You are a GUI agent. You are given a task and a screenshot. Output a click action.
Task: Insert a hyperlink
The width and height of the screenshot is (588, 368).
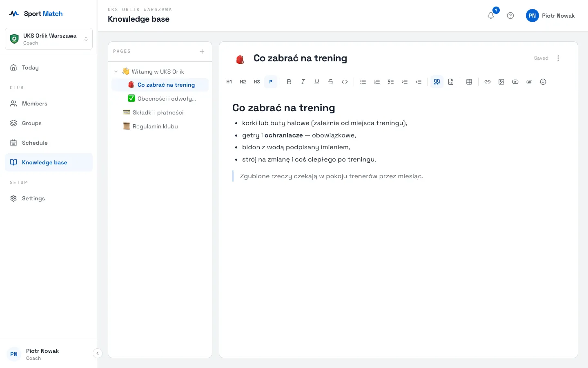(488, 82)
